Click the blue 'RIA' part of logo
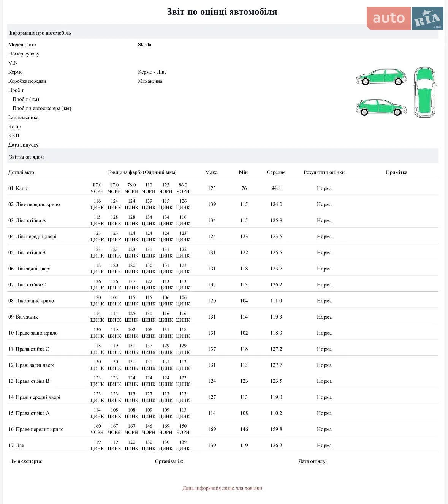Image resolution: width=448 pixels, height=504 pixels. [428, 18]
